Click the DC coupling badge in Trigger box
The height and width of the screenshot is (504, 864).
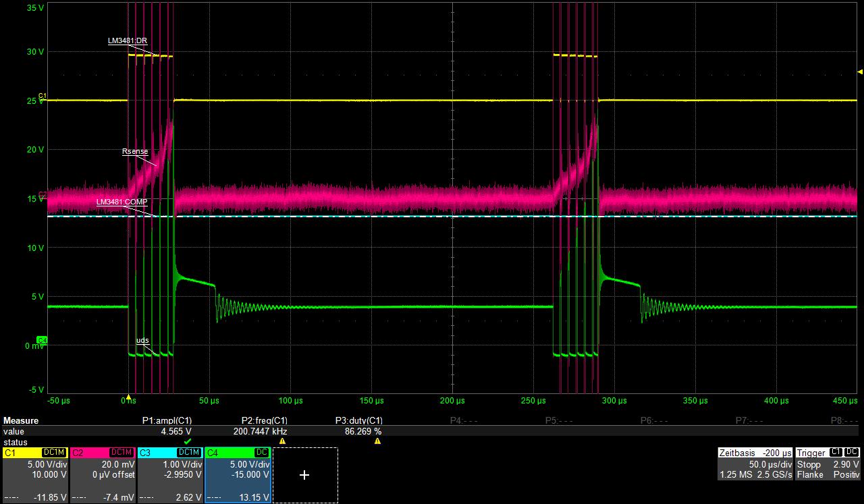coord(852,452)
